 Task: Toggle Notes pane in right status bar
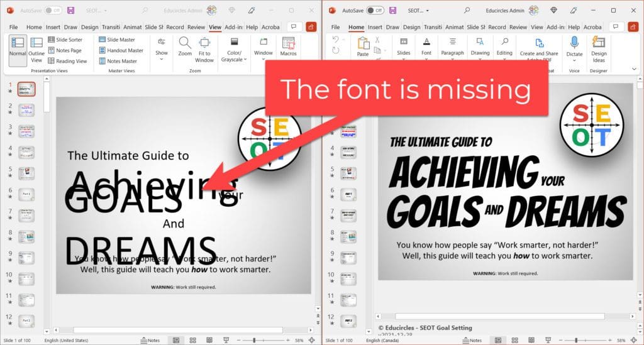click(472, 340)
